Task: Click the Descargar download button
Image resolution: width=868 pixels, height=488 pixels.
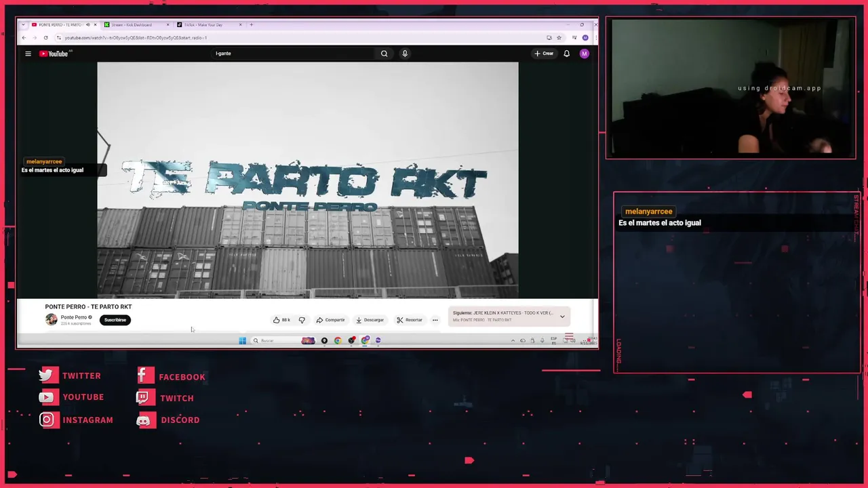Action: click(370, 320)
